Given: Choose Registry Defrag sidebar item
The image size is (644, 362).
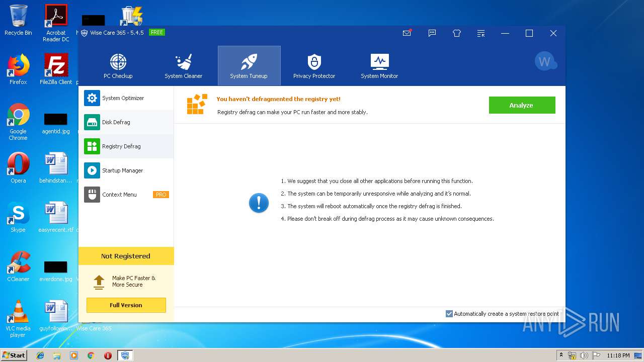Looking at the screenshot, I should (x=126, y=146).
